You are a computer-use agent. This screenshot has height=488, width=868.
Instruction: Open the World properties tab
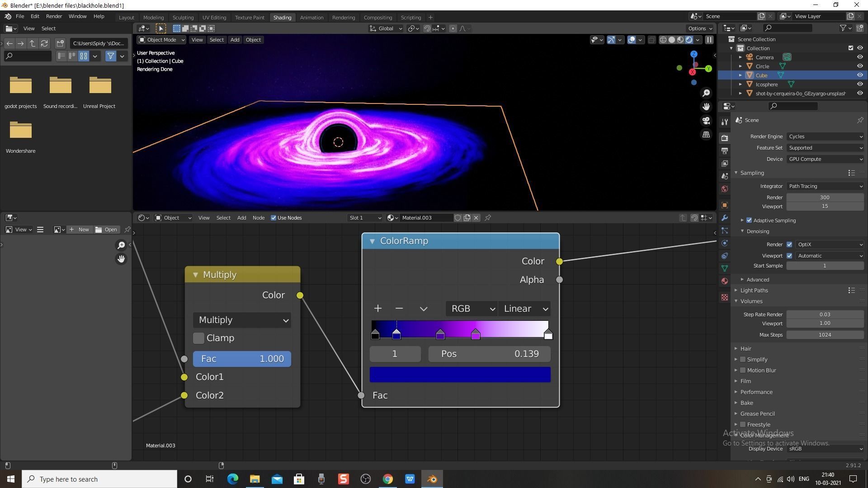[x=725, y=189]
